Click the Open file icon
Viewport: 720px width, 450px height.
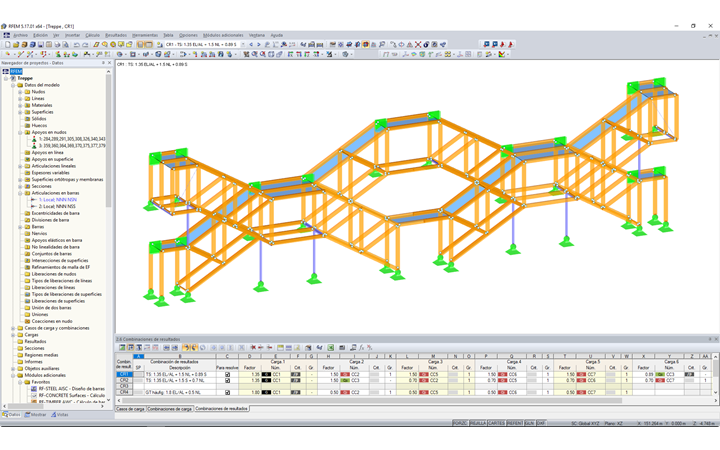tap(16, 45)
